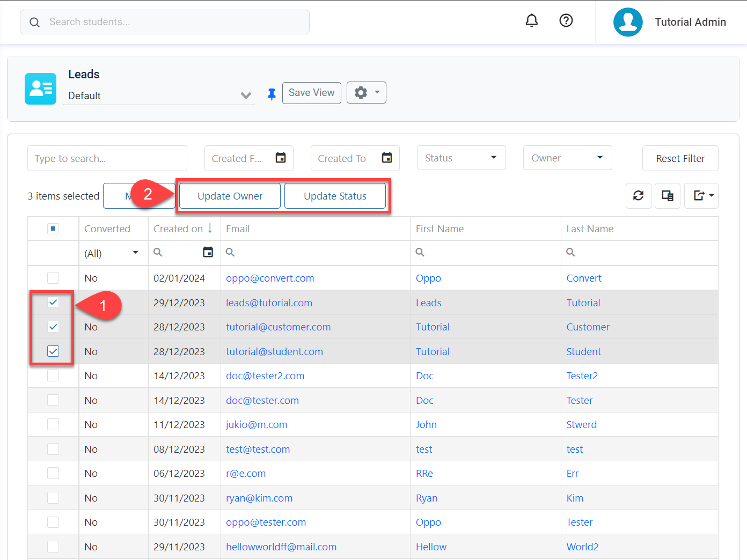The height and width of the screenshot is (560, 747).
Task: Toggle the select-all header checkbox
Action: 53,229
